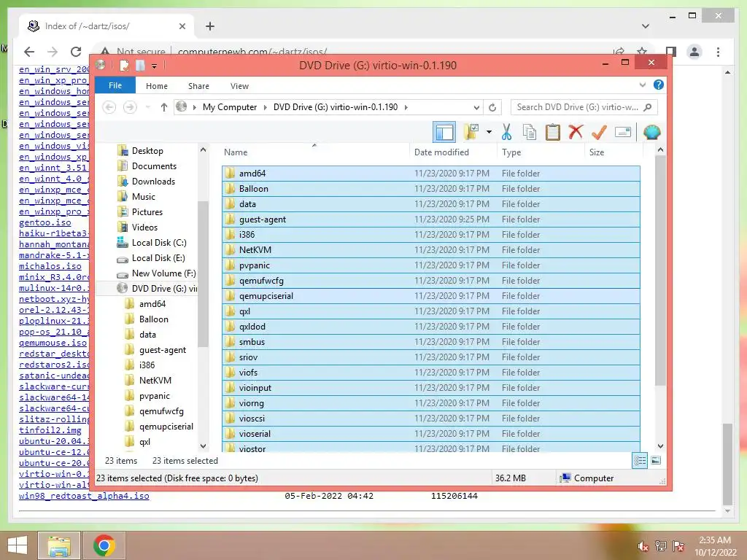Open the View ribbon tab
747x560 pixels.
point(239,86)
